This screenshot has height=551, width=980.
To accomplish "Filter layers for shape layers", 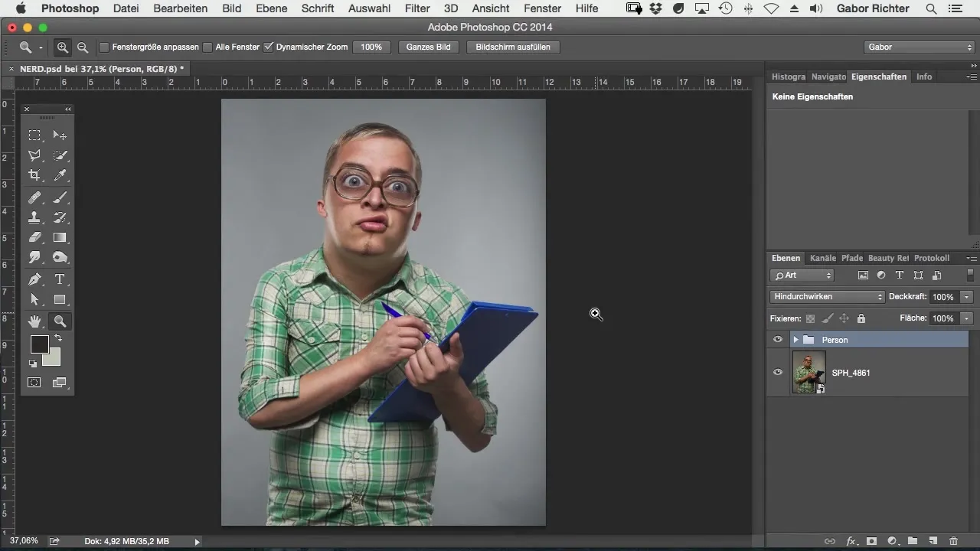I will click(918, 275).
